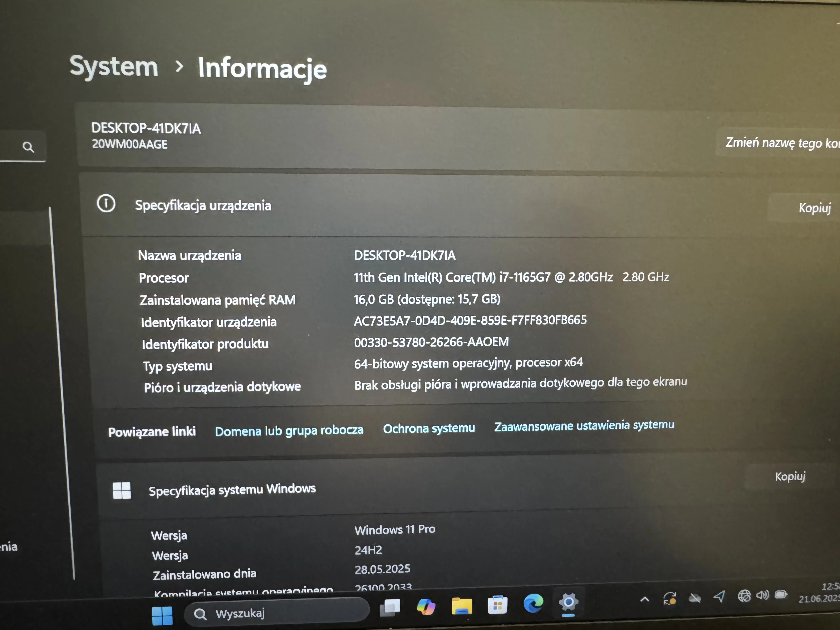Click the location arrow tray icon
This screenshot has height=630, width=840.
pos(719,597)
